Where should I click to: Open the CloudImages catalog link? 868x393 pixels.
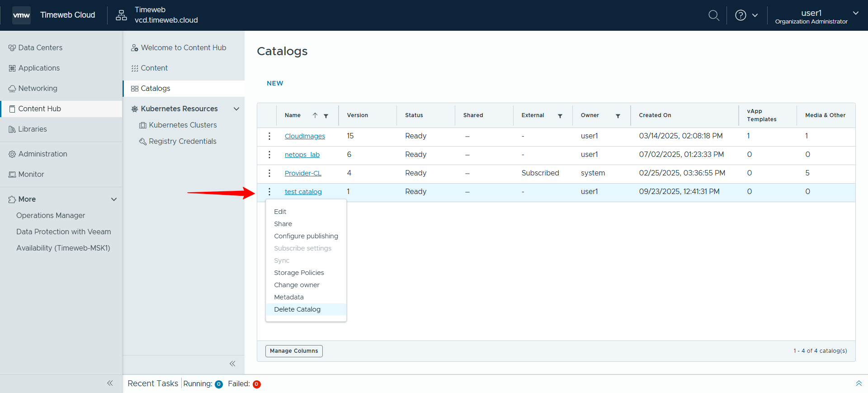click(x=305, y=136)
